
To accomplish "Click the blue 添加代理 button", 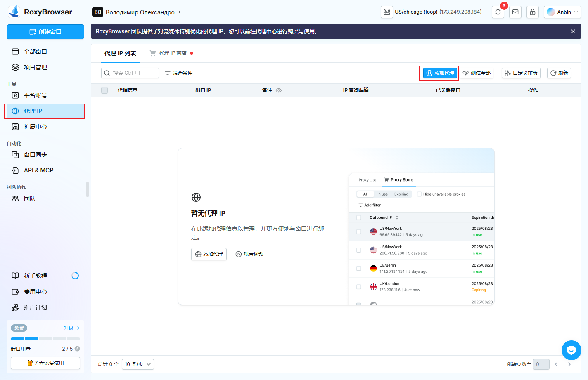I will point(440,73).
